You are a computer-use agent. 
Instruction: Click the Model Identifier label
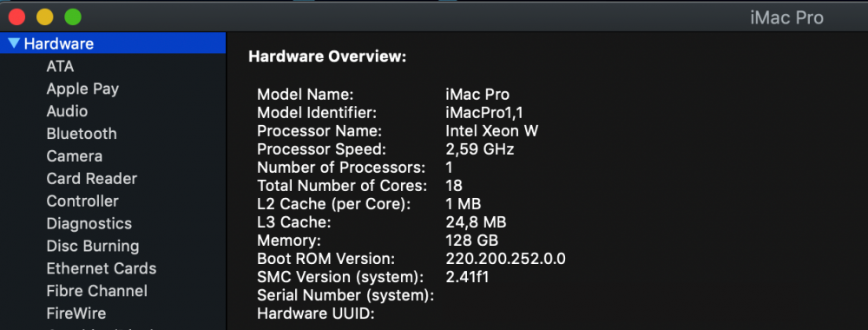pyautogui.click(x=317, y=113)
